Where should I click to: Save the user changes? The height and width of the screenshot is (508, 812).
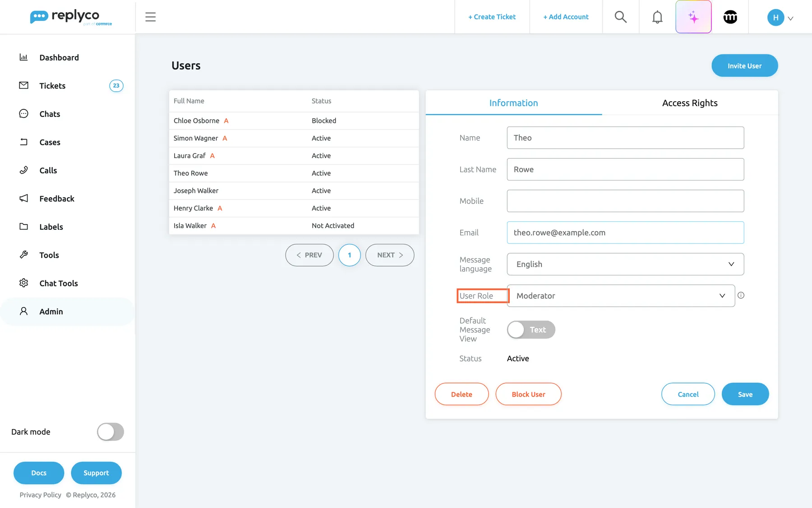[x=745, y=394]
